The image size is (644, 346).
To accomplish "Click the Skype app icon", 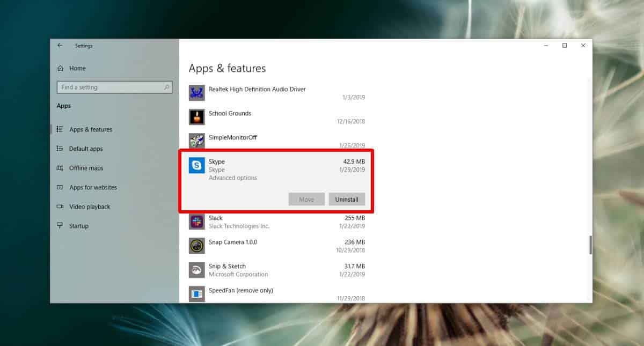I will tap(197, 165).
